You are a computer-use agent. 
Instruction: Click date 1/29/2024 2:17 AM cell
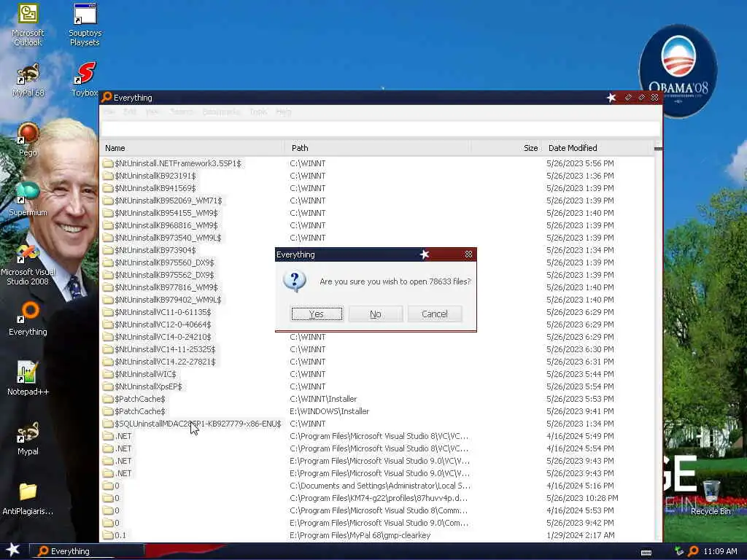point(580,535)
